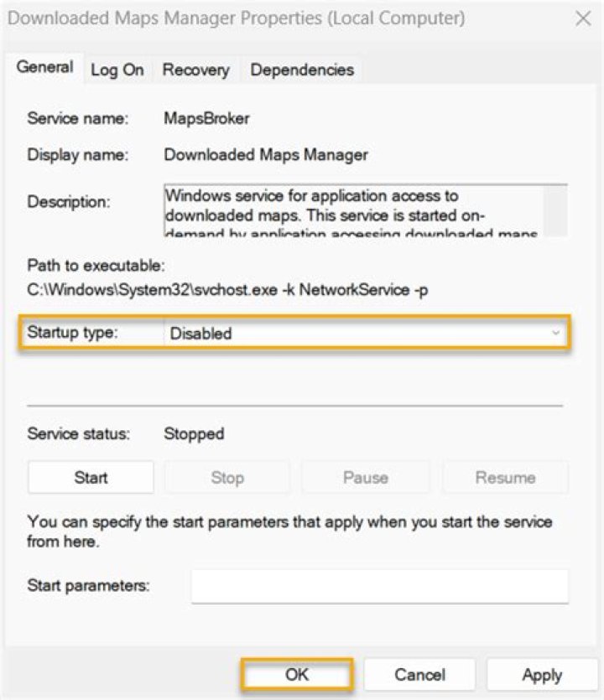Viewport: 604px width, 700px height.
Task: Expand the Startup type dropdown
Action: 366,333
